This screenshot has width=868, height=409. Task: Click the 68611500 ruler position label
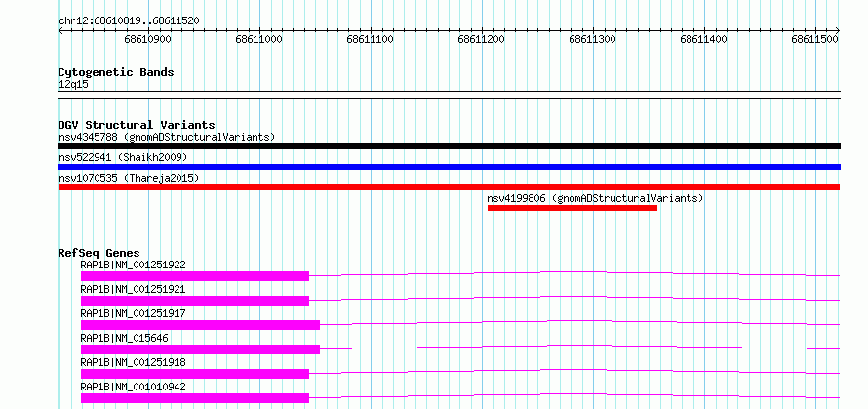[x=815, y=39]
